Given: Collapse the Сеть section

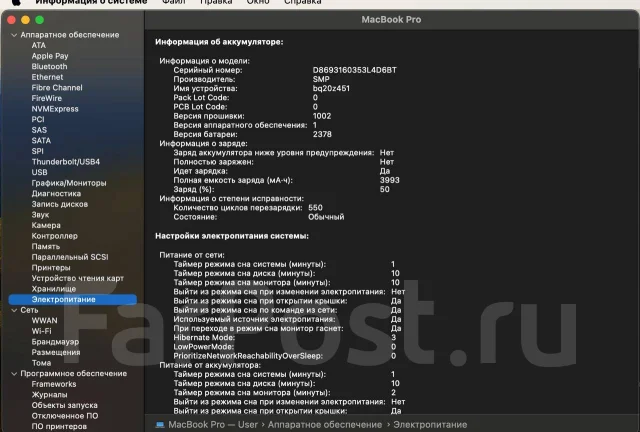Looking at the screenshot, I should tap(14, 310).
